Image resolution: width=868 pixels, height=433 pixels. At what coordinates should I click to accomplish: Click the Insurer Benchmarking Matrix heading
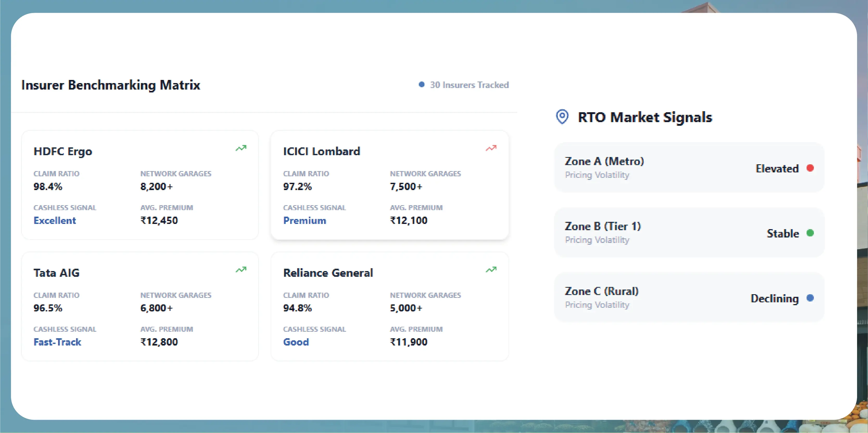point(111,85)
